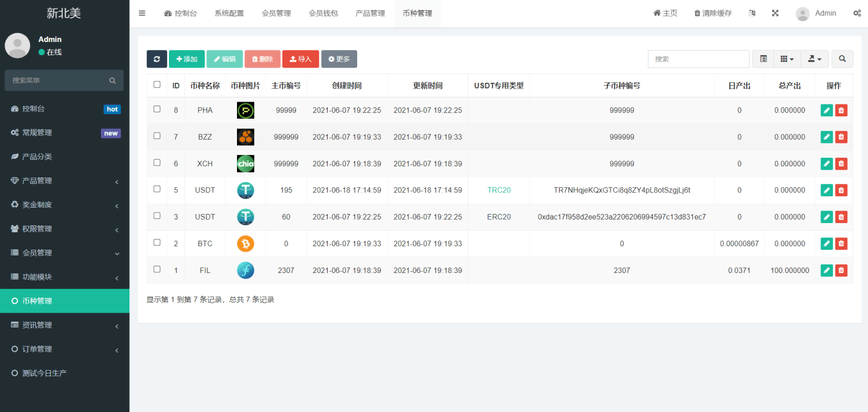Open the settings gear at top right
868x412 pixels.
(858, 12)
